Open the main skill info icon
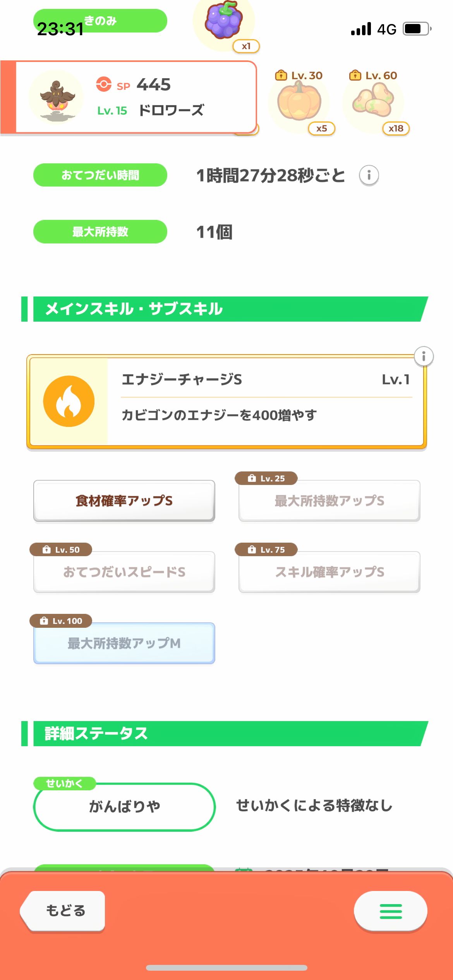Screen dimensions: 453x980 [x=424, y=356]
